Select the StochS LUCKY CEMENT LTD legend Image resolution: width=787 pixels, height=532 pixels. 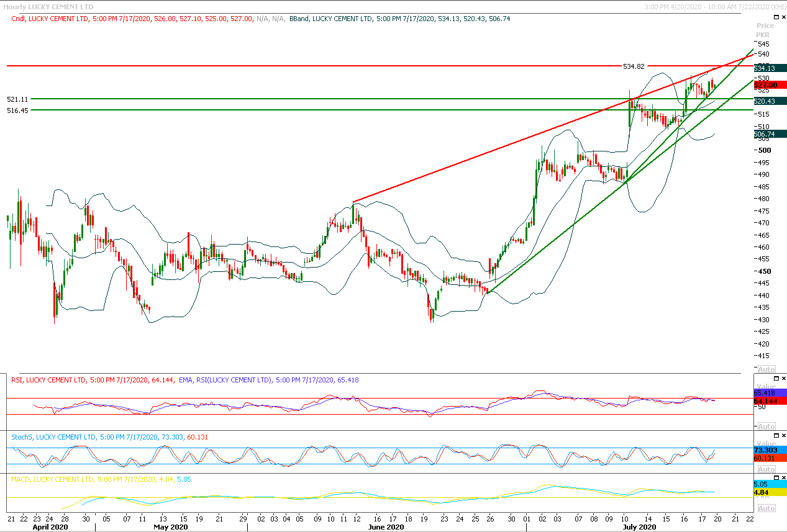110,437
